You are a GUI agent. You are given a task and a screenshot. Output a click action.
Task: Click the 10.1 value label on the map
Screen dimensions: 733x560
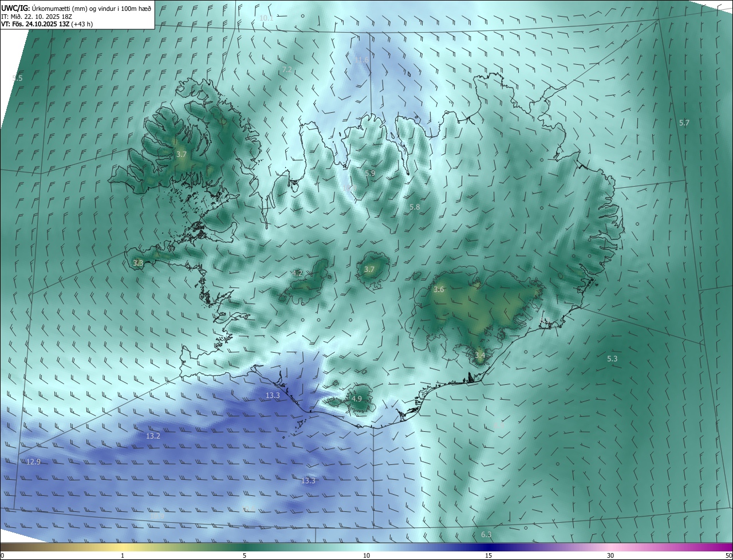(266, 18)
